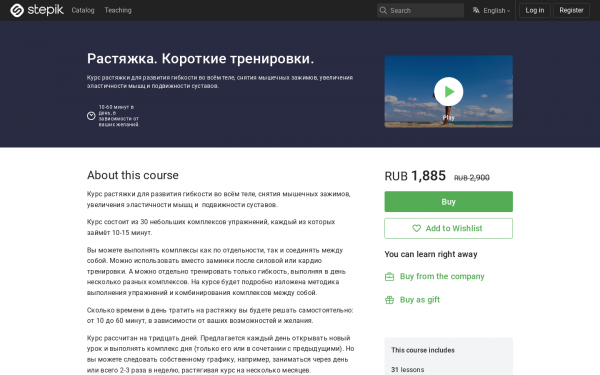Click the language translate icon

click(476, 10)
